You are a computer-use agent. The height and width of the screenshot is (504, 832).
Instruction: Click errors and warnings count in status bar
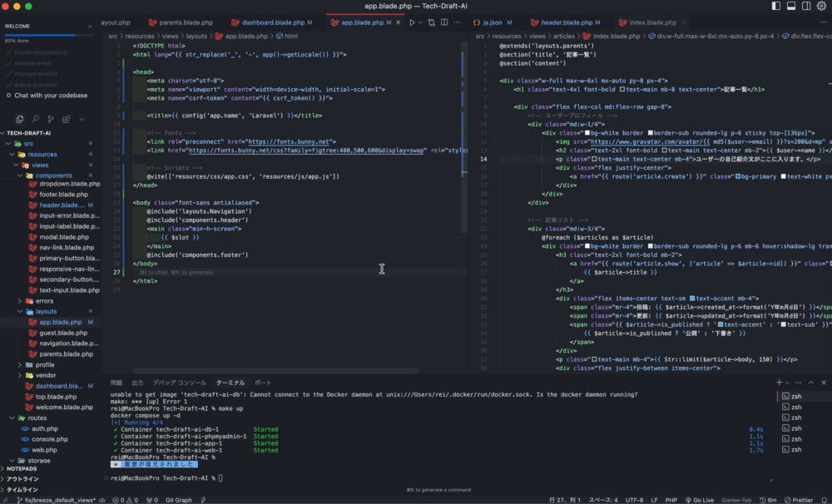coord(125,501)
